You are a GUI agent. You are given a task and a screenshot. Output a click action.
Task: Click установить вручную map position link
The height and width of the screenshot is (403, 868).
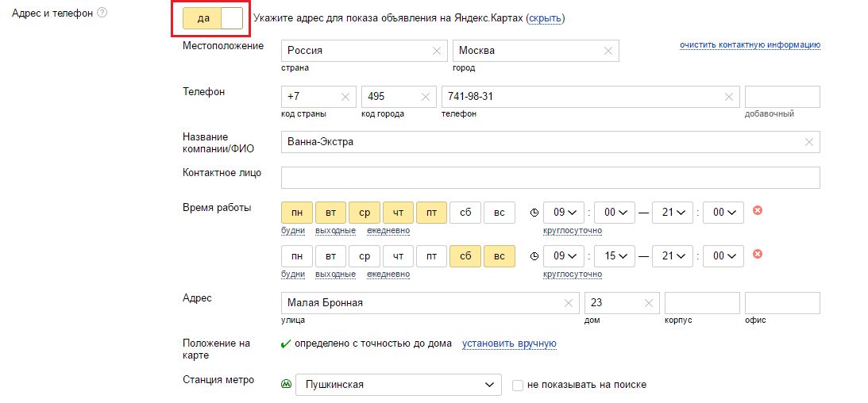click(x=509, y=344)
